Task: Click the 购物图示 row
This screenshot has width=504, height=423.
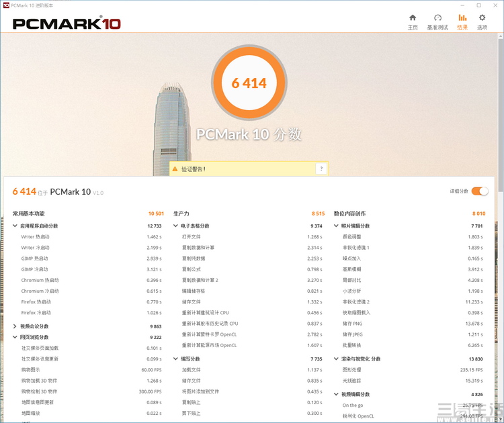Action: pyautogui.click(x=91, y=370)
